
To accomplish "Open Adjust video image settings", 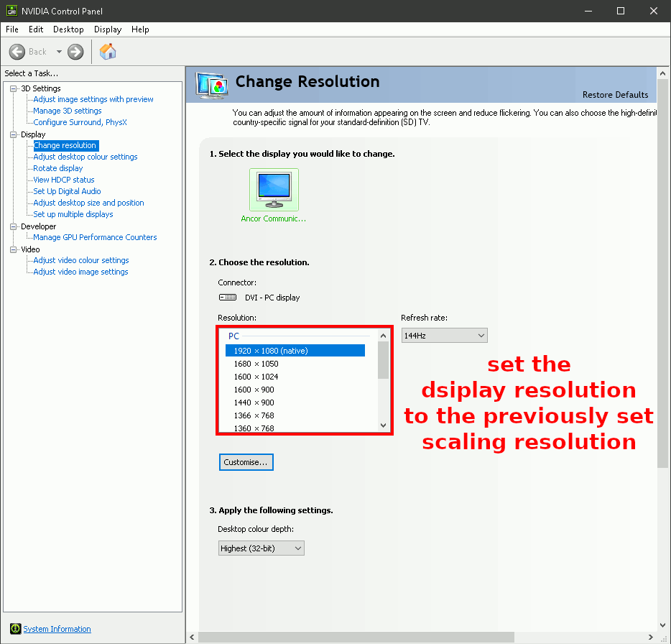I will click(x=81, y=272).
